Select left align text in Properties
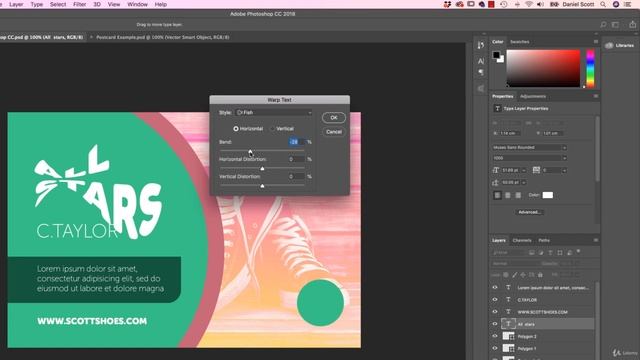Viewport: 640px width, 360px height. click(497, 196)
